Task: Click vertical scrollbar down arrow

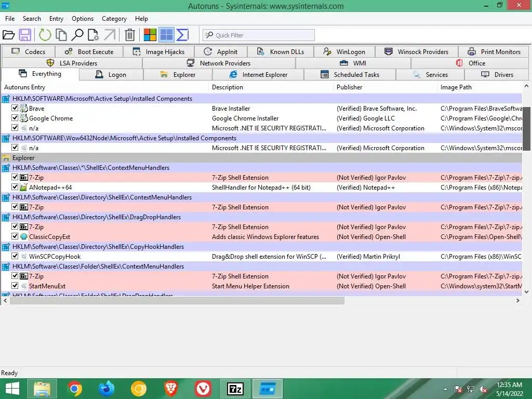Action: (526, 292)
